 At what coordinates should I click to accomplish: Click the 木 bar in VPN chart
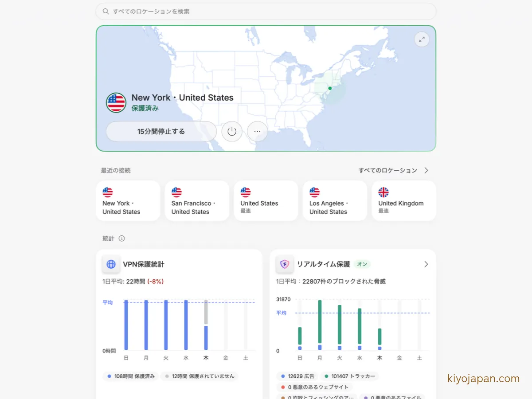tap(206, 325)
